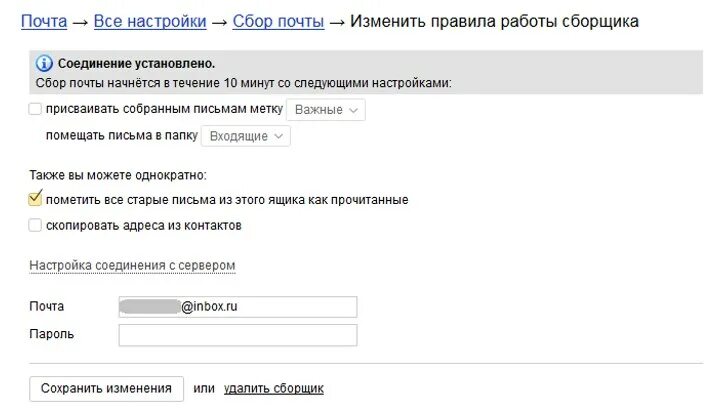Click the Почта email input field
715x408 pixels.
click(237, 307)
